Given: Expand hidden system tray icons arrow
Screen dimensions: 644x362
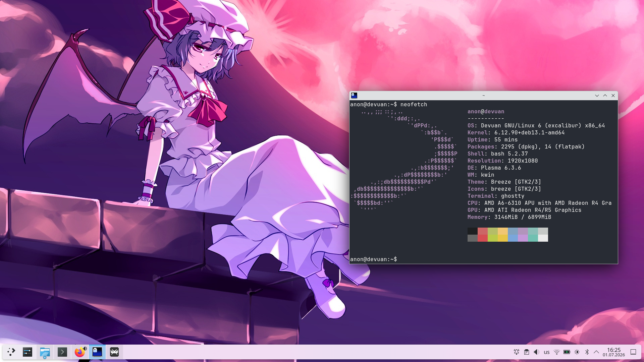Looking at the screenshot, I should pos(596,352).
